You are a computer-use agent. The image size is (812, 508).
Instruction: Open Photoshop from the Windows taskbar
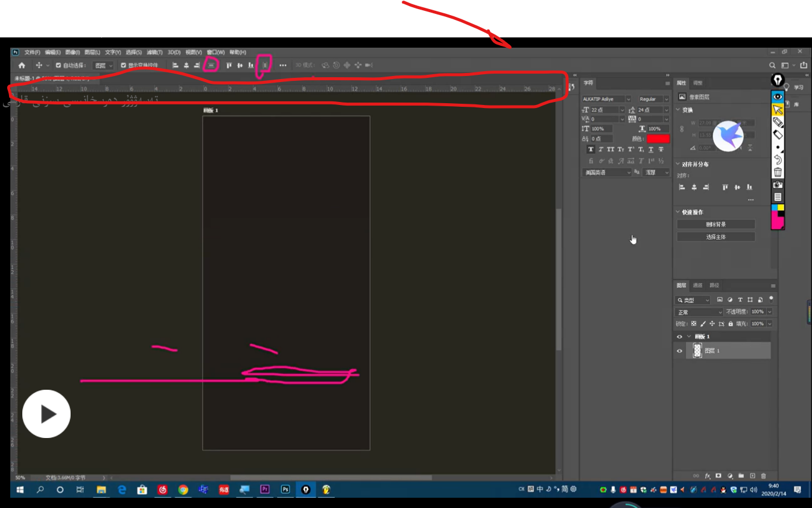click(x=285, y=489)
